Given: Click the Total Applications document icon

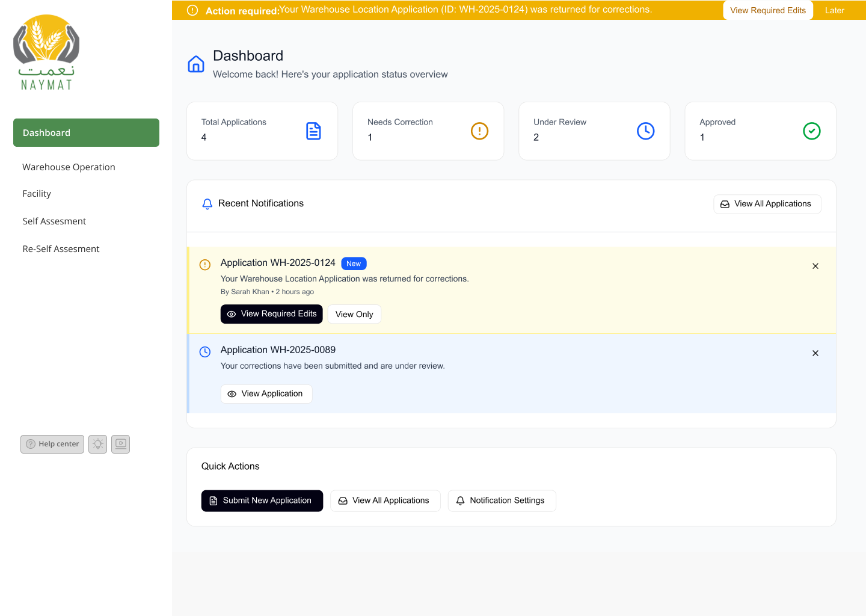Looking at the screenshot, I should pyautogui.click(x=314, y=131).
